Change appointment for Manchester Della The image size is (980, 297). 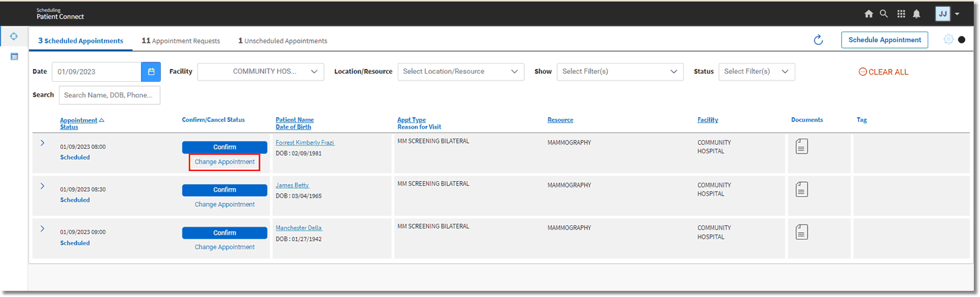click(225, 247)
